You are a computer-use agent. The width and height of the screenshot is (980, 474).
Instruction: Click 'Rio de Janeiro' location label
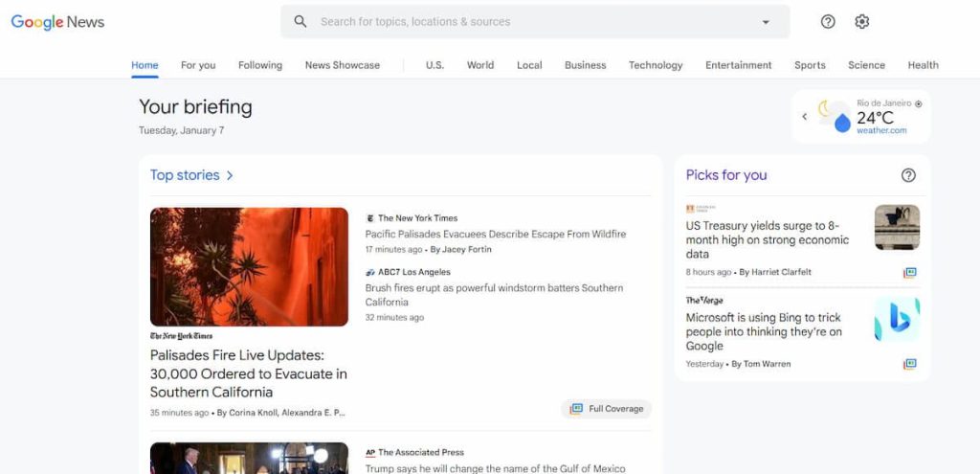point(883,103)
